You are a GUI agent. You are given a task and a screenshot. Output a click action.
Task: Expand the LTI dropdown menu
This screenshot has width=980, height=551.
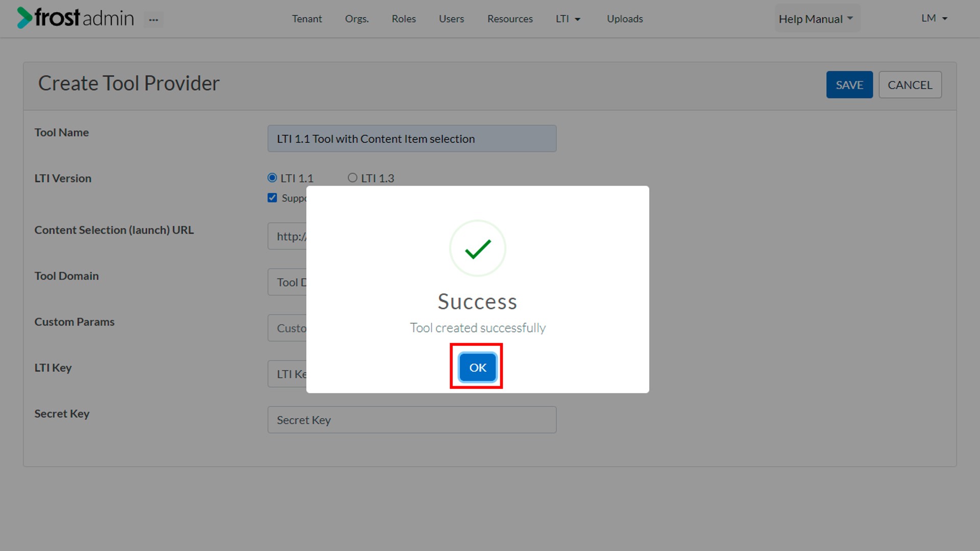click(568, 19)
